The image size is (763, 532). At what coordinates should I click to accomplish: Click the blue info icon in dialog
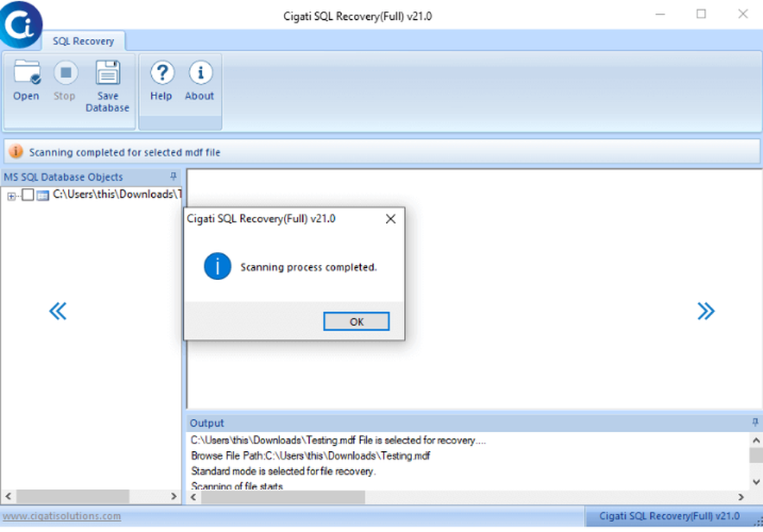(x=217, y=266)
